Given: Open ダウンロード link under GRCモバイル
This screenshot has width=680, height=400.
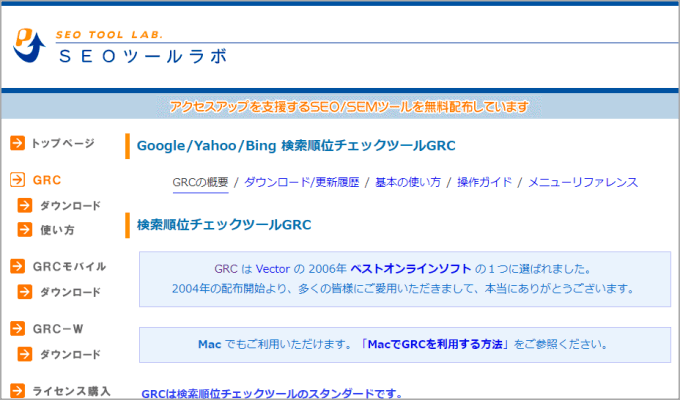Looking at the screenshot, I should click(x=70, y=292).
